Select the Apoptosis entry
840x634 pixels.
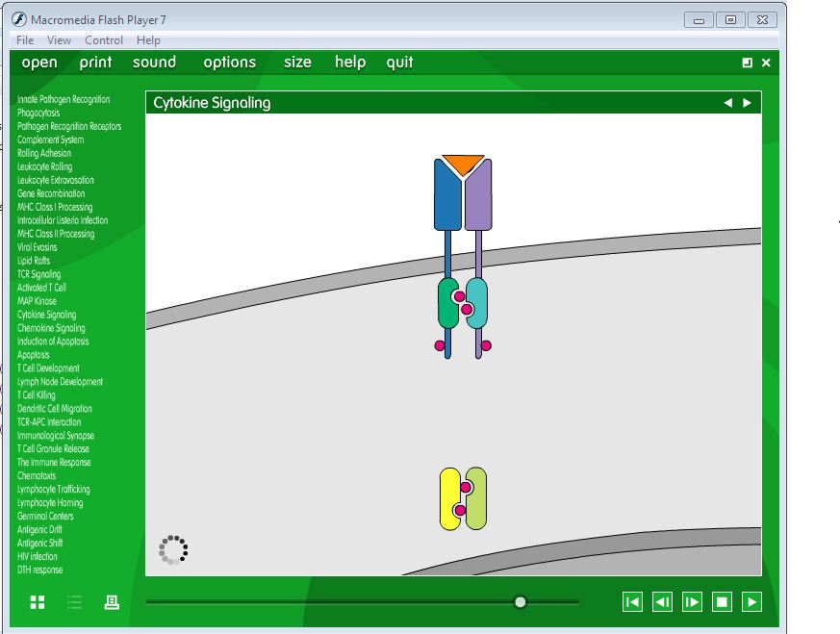[34, 355]
